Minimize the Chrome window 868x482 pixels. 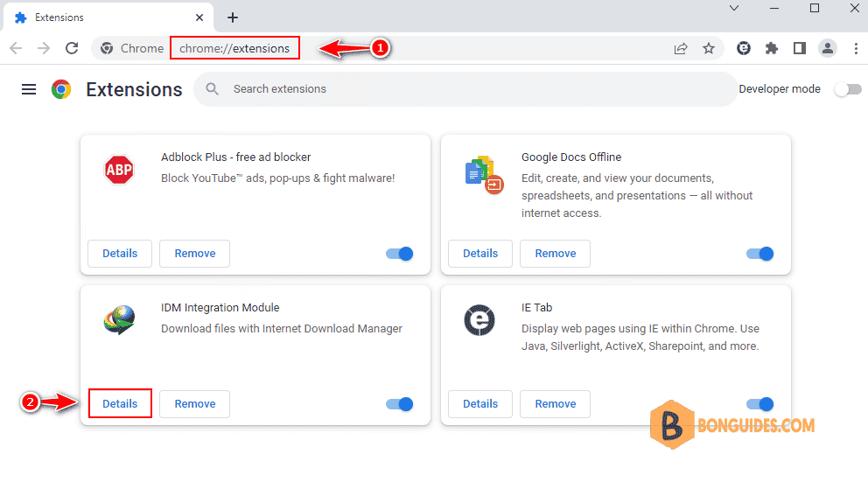click(x=773, y=8)
